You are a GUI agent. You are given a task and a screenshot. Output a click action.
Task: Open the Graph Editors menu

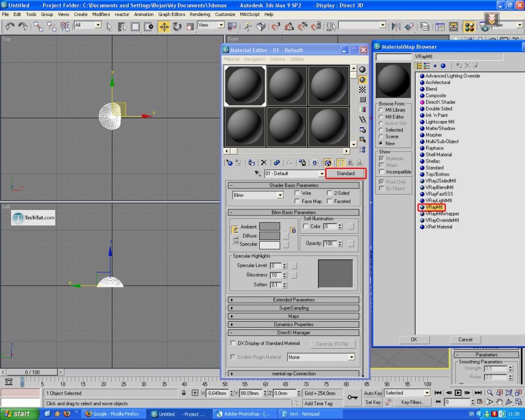tap(171, 14)
